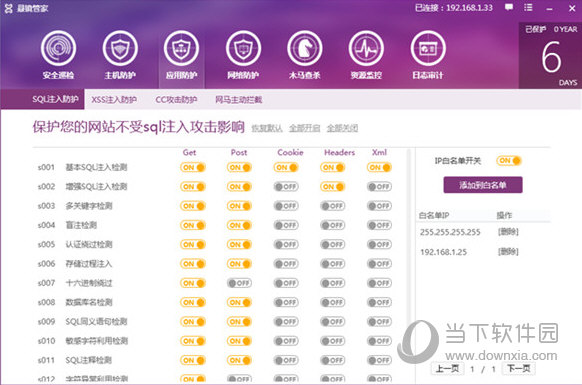Click the Headers column header
The height and width of the screenshot is (385, 582).
[340, 153]
